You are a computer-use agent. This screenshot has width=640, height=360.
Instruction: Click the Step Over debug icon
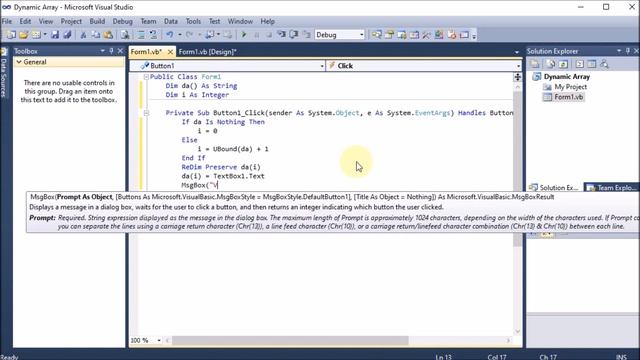point(294,35)
